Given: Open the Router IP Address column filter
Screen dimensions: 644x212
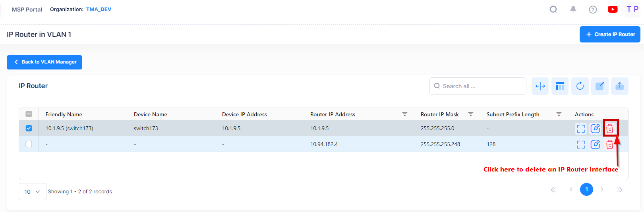Looking at the screenshot, I should [404, 114].
